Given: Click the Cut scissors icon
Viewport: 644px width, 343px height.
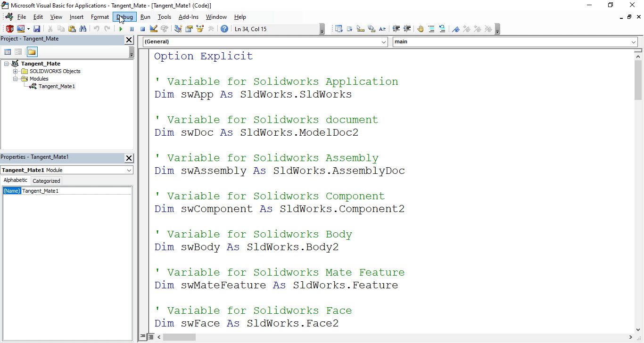Looking at the screenshot, I should point(50,29).
